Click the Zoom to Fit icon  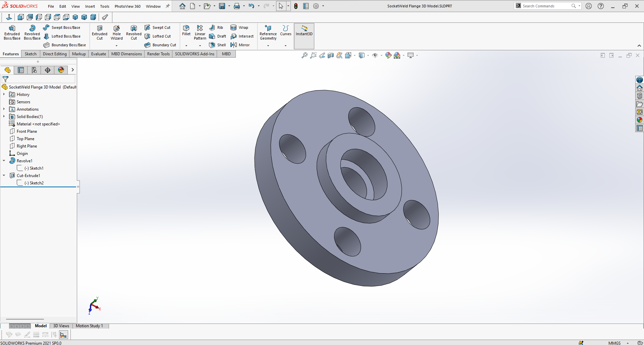pyautogui.click(x=305, y=55)
